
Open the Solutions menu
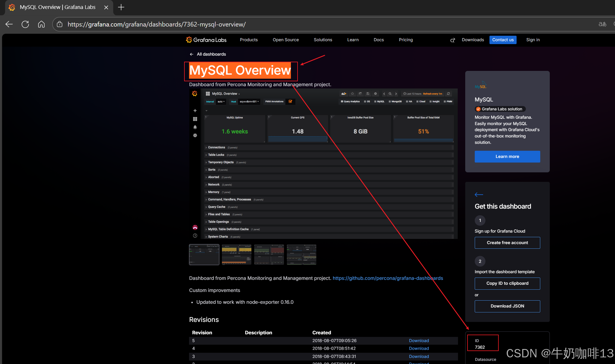pyautogui.click(x=323, y=40)
